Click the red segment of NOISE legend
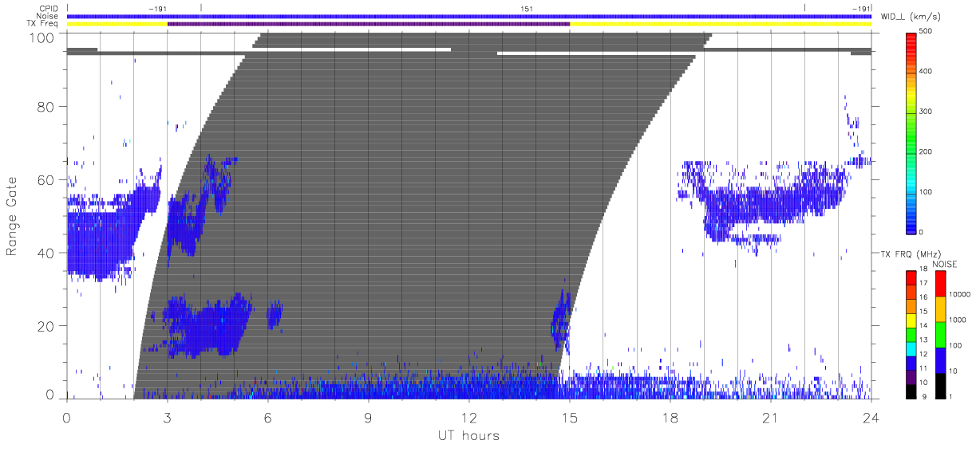The image size is (980, 452). tap(939, 283)
